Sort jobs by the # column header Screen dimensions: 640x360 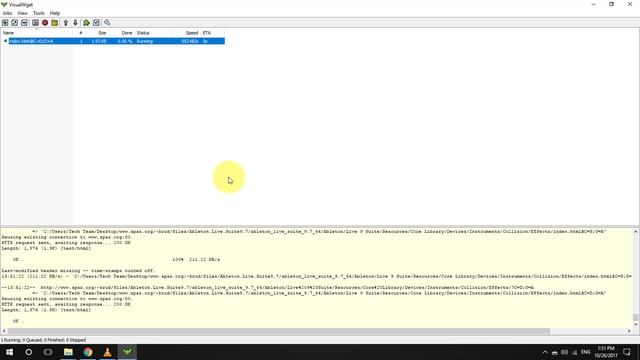(x=80, y=33)
